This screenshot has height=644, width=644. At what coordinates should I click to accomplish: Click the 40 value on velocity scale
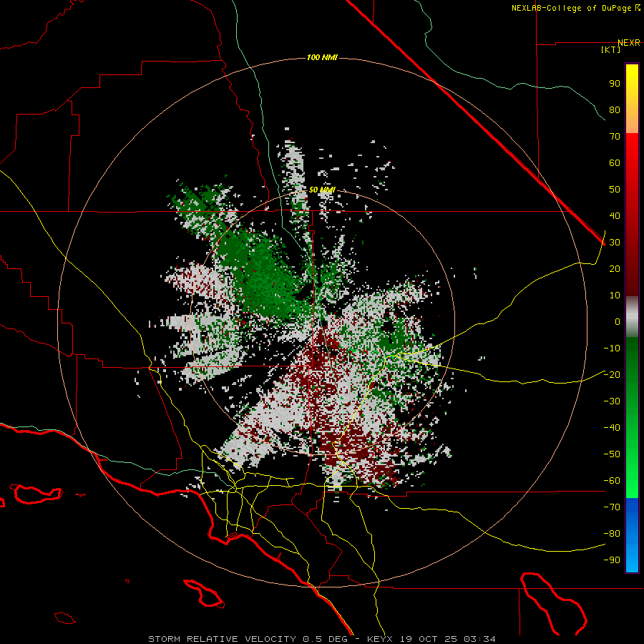tap(615, 215)
